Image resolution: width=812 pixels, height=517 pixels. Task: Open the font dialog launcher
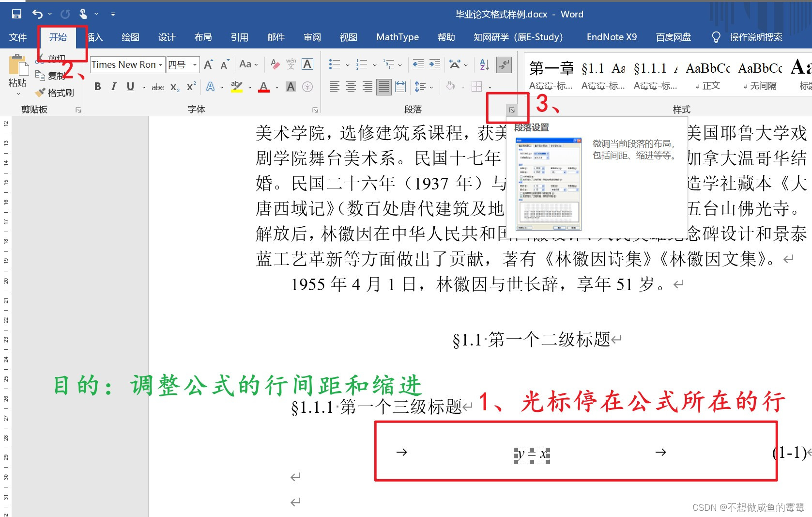[x=315, y=110]
